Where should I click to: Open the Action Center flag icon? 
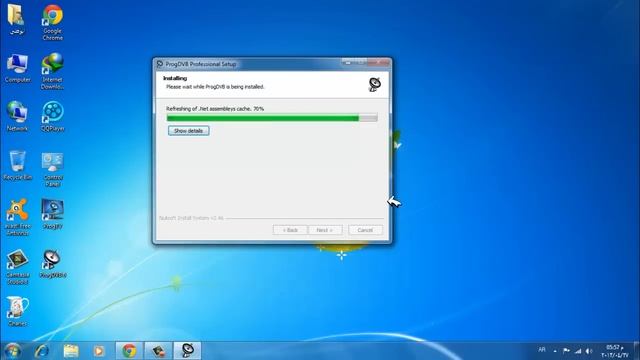click(x=566, y=351)
